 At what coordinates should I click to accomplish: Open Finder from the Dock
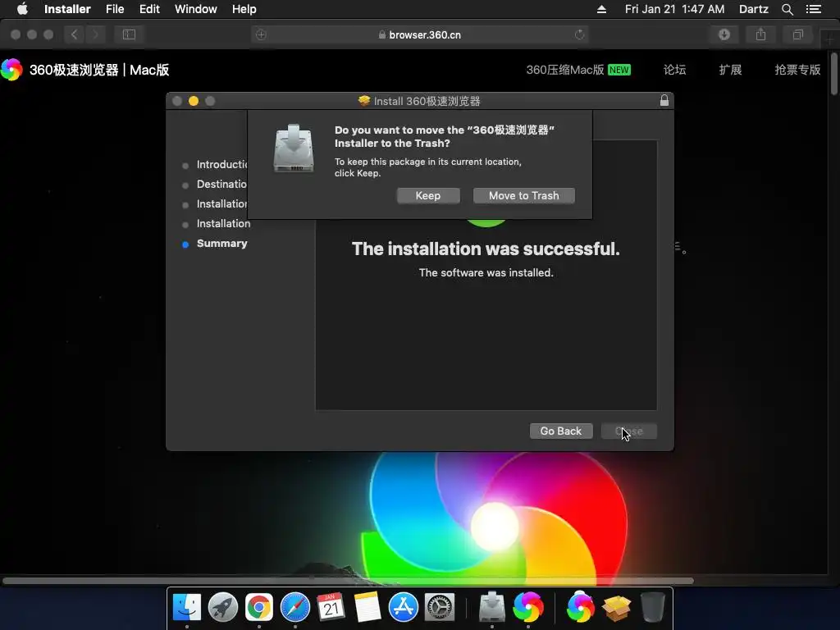[187, 607]
